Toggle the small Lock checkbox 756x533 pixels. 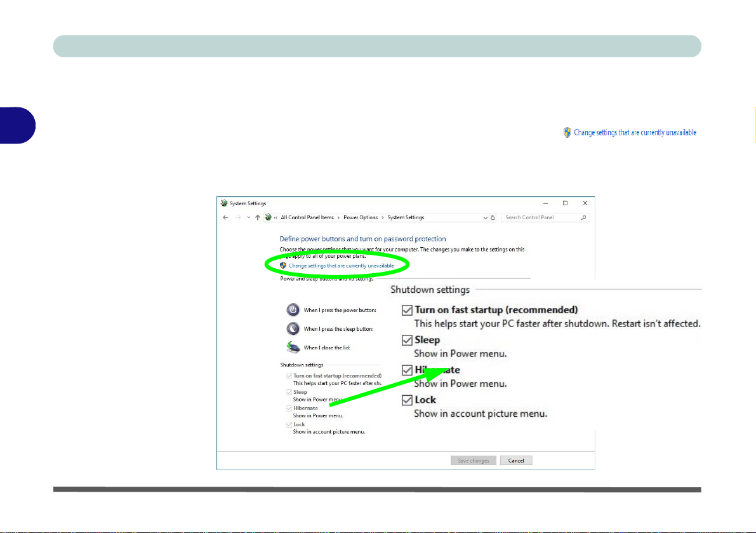[x=289, y=424]
